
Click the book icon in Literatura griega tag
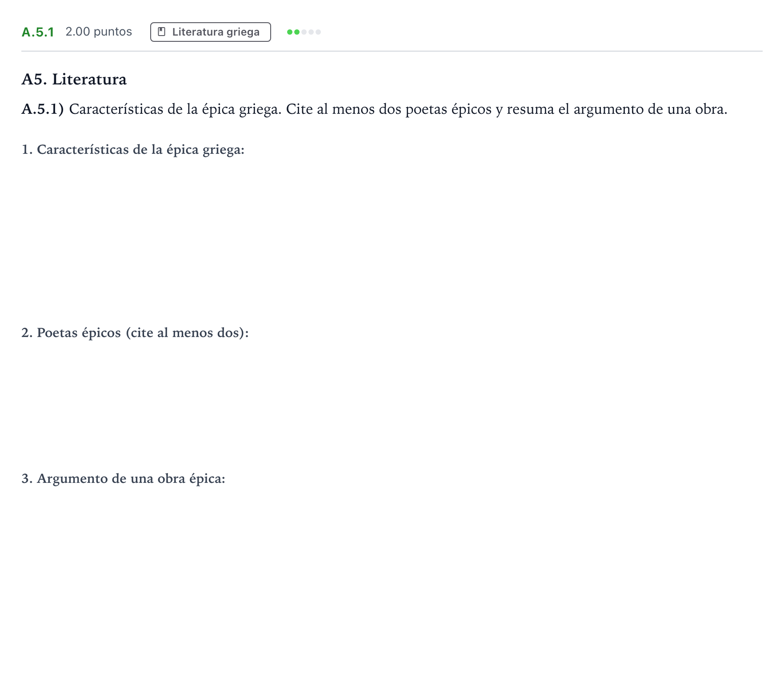coord(162,32)
